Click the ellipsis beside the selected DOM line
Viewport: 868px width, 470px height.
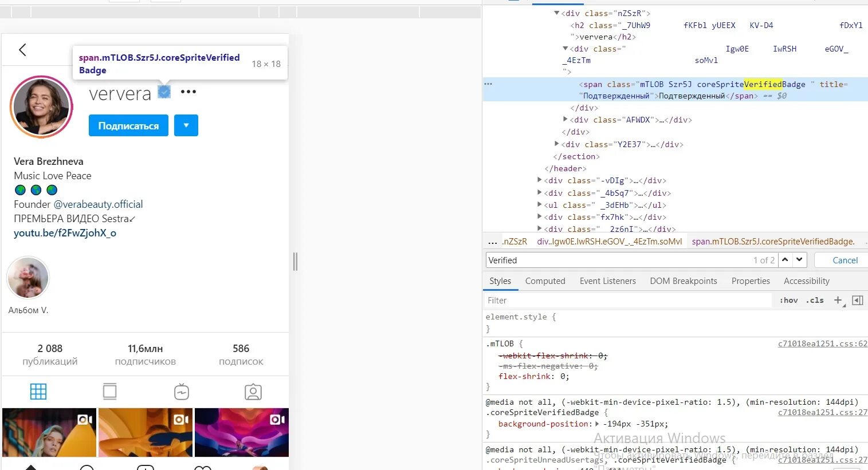tap(488, 84)
